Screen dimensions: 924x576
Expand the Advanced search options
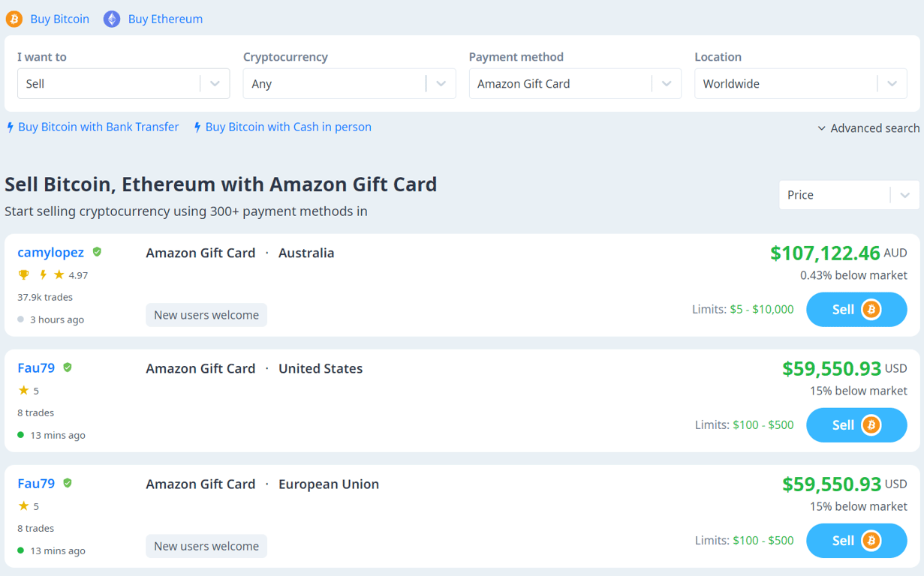point(868,127)
